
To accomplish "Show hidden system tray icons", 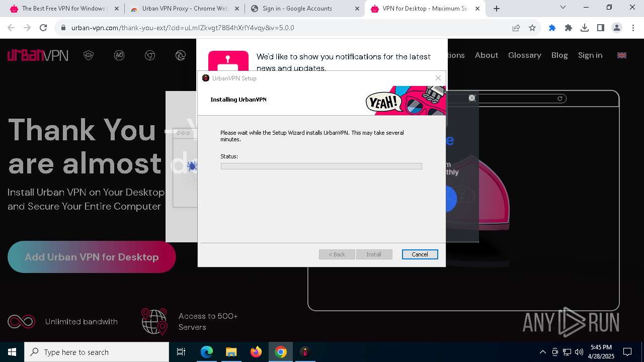I will point(542,352).
